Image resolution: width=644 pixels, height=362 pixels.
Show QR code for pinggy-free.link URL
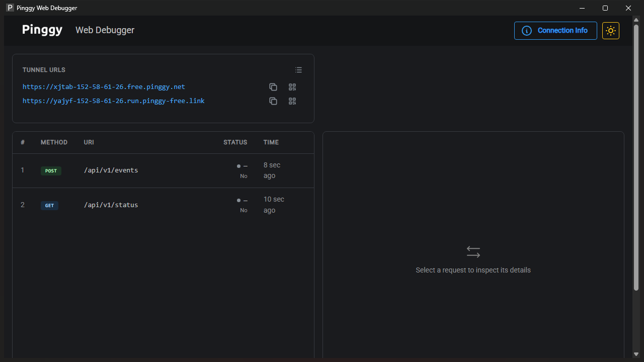click(x=292, y=101)
